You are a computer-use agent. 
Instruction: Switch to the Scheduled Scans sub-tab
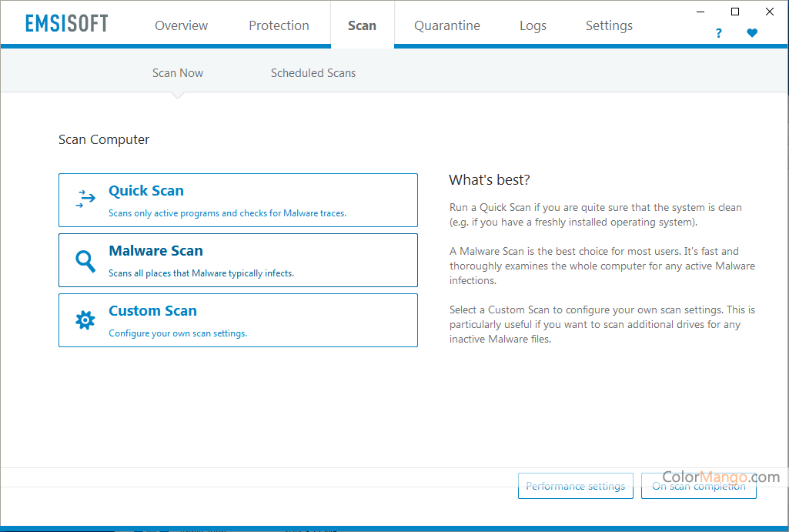tap(313, 73)
